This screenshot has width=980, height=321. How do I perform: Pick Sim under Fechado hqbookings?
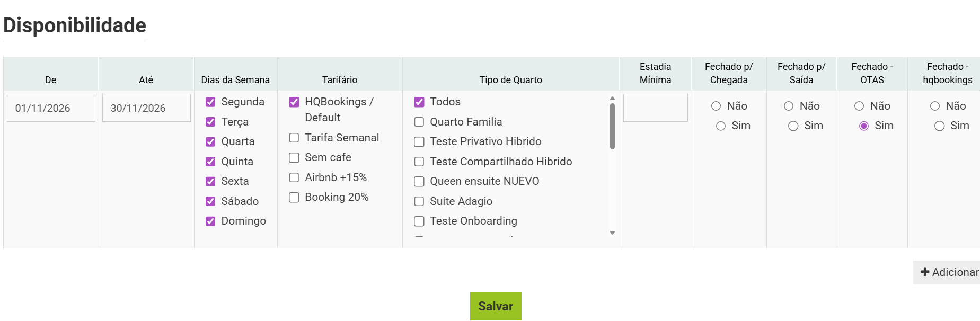tap(940, 126)
